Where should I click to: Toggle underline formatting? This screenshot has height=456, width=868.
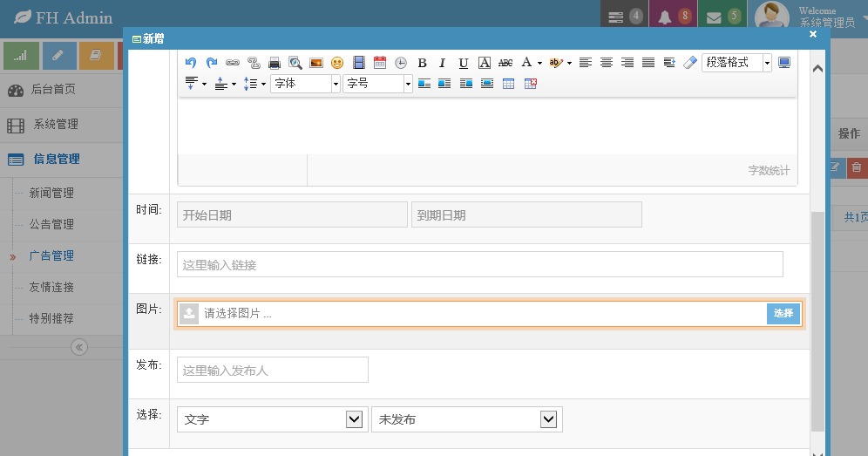point(464,63)
